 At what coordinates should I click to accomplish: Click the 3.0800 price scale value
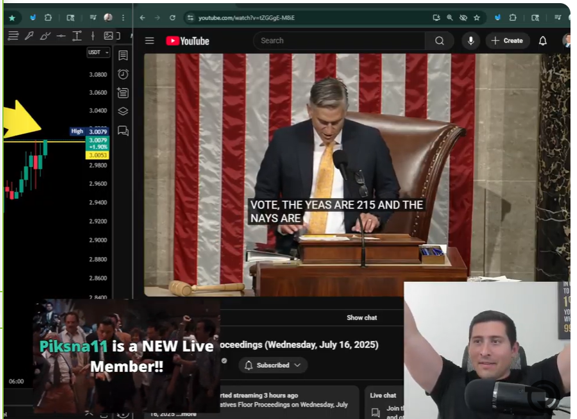coord(98,75)
